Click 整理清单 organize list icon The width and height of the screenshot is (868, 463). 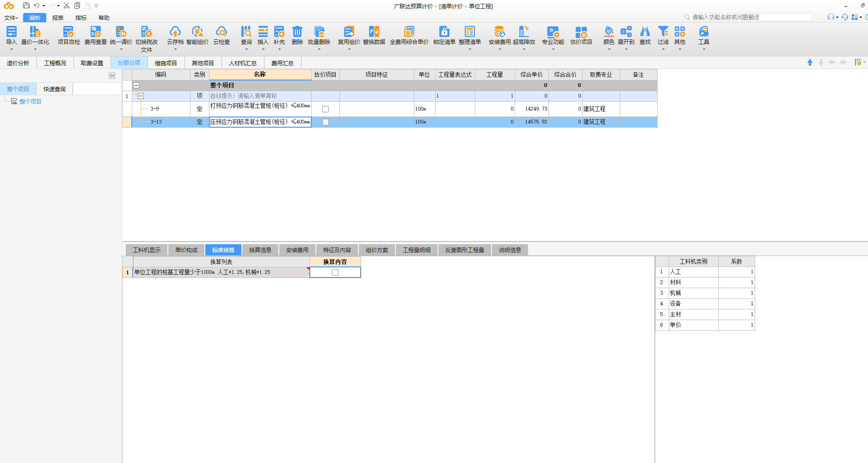[470, 31]
